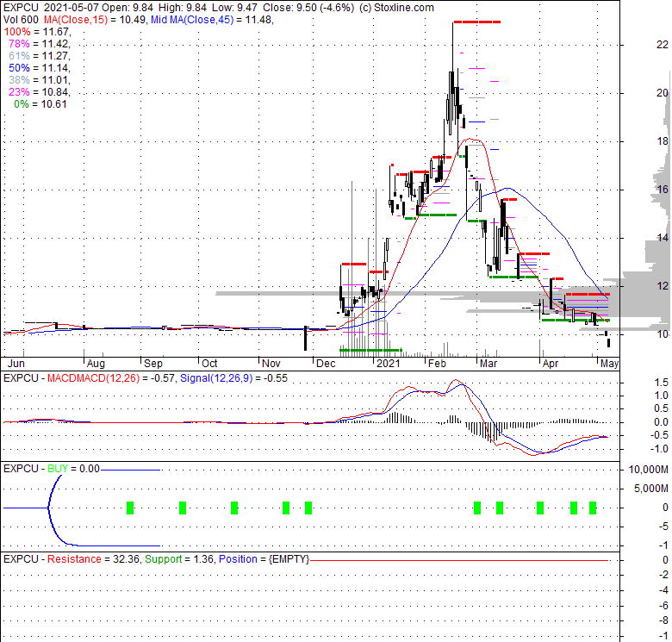Click the (c) Stoxline.com credit text
This screenshot has height=642, width=672.
coord(396,8)
